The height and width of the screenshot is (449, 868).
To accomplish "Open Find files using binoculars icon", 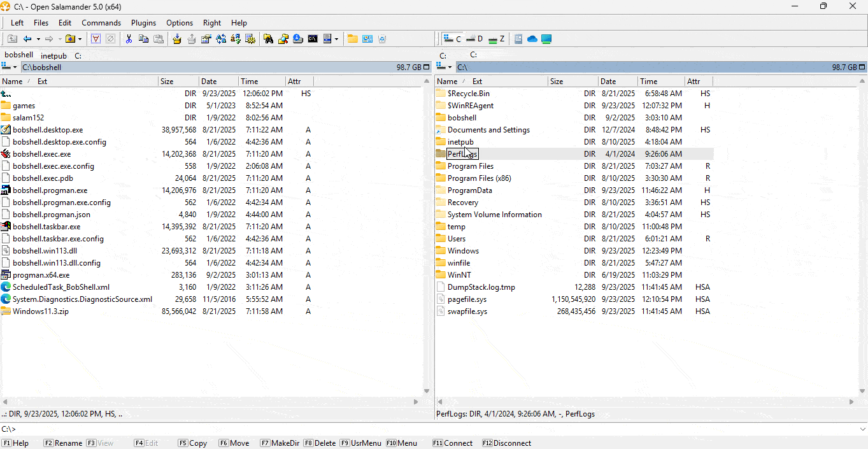I will point(268,39).
